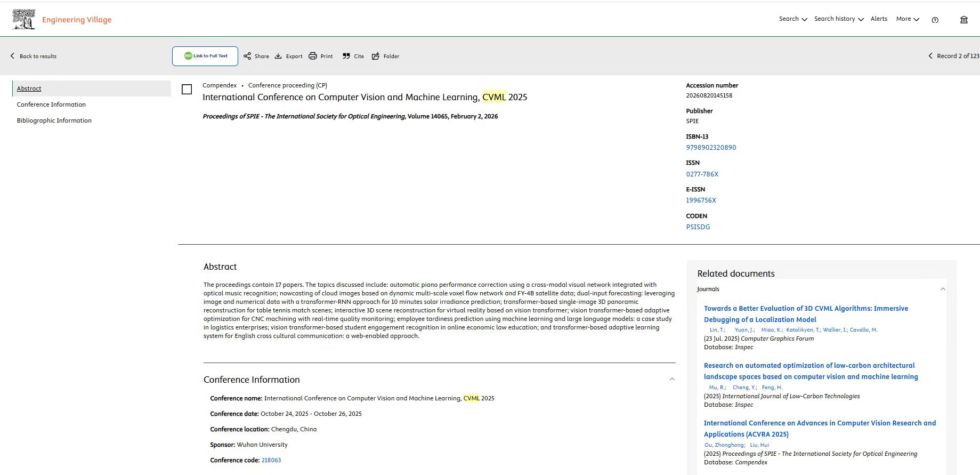Open the More dropdown menu

[908, 19]
